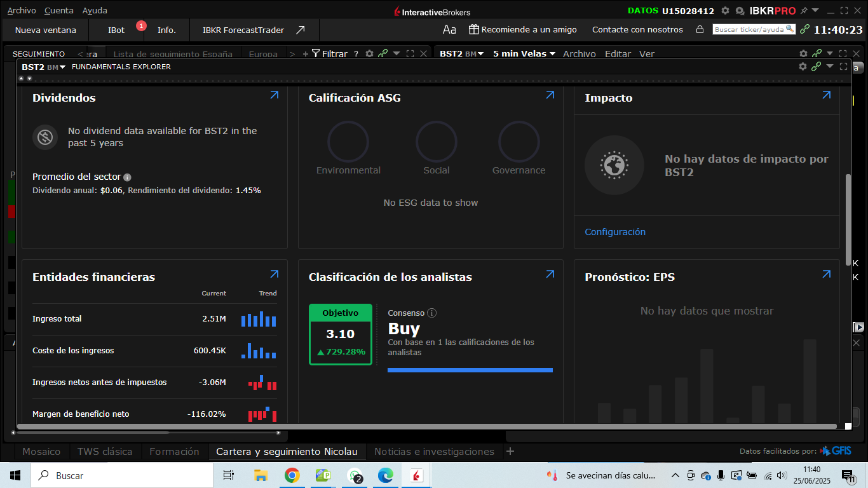
Task: Open the Cuenta menu
Action: coord(59,11)
